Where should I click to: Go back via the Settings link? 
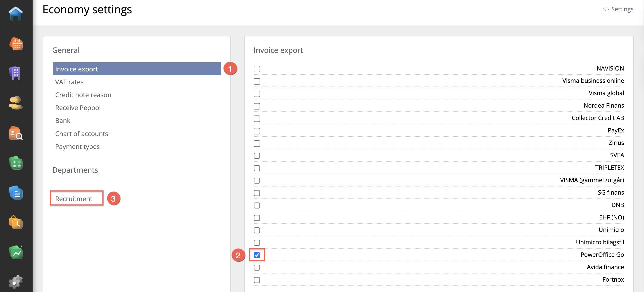pos(618,9)
